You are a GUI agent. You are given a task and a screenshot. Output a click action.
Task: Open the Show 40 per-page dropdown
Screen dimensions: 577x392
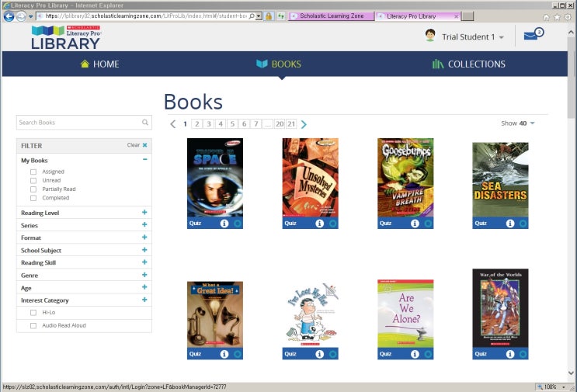click(518, 123)
